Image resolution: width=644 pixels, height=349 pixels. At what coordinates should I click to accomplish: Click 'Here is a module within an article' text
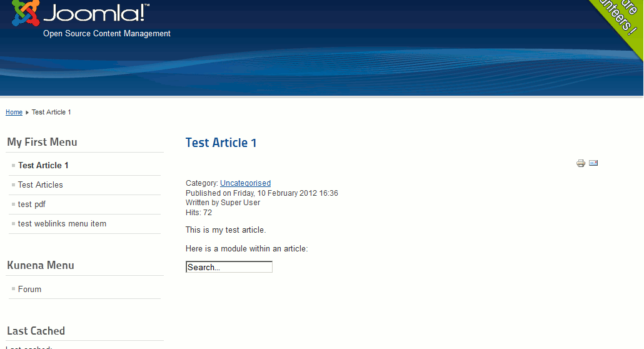246,249
